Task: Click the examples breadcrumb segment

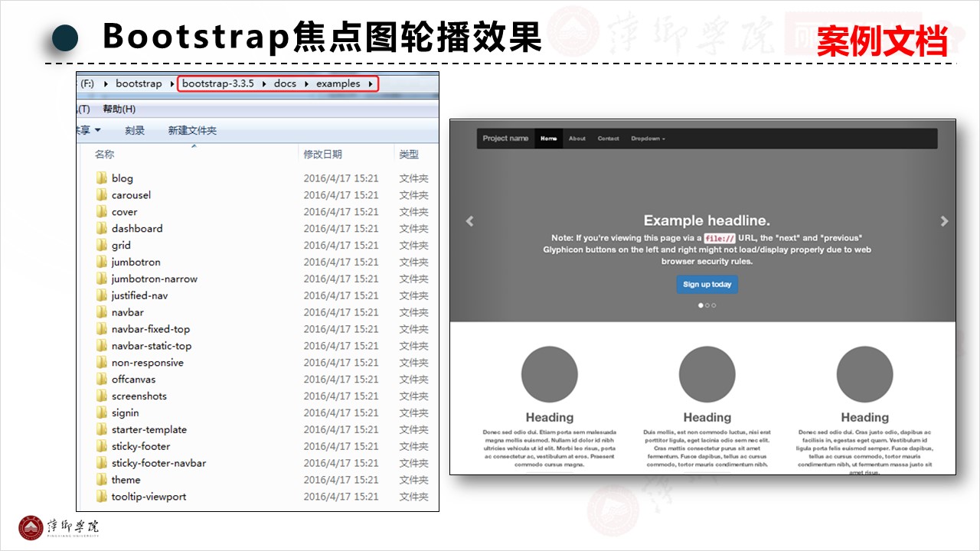Action: tap(338, 83)
